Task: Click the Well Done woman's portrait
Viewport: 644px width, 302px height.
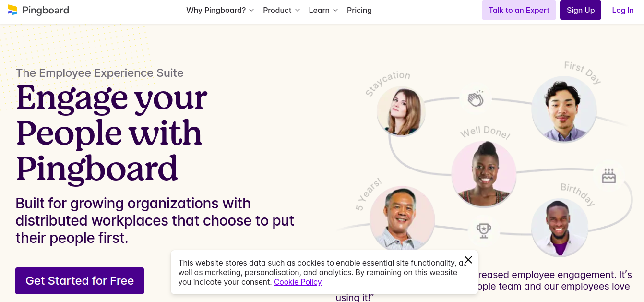Action: (484, 173)
